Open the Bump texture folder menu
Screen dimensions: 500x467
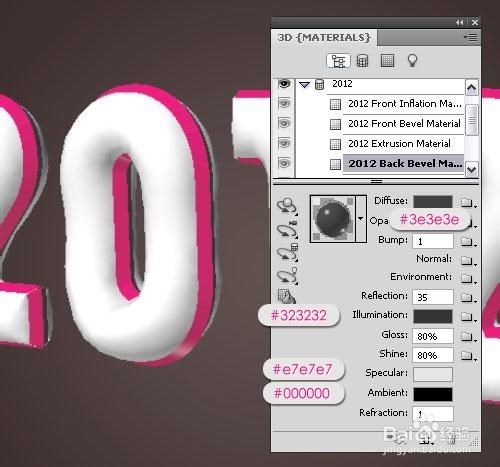pos(468,241)
